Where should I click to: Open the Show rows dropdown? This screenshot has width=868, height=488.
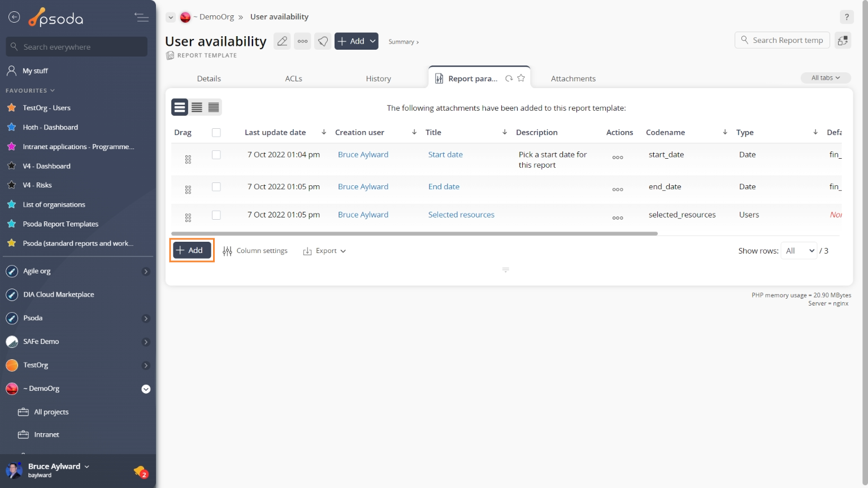(800, 251)
